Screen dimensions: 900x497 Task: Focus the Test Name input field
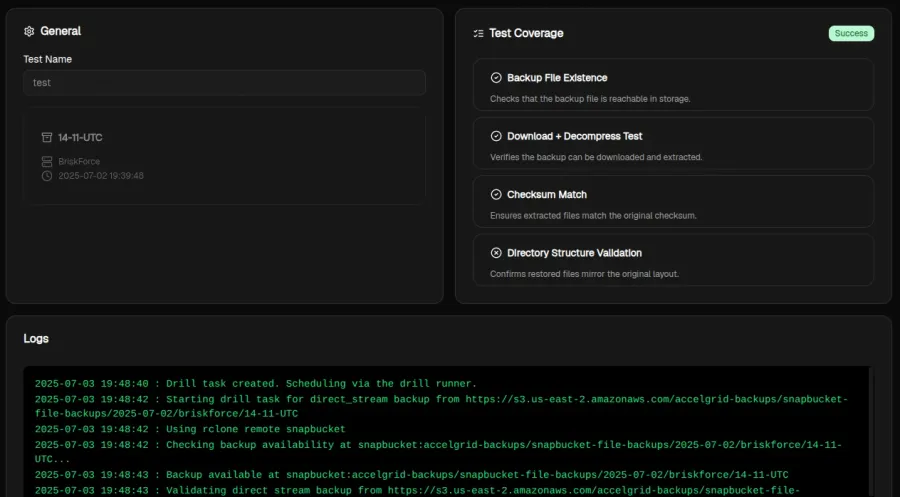(x=224, y=83)
